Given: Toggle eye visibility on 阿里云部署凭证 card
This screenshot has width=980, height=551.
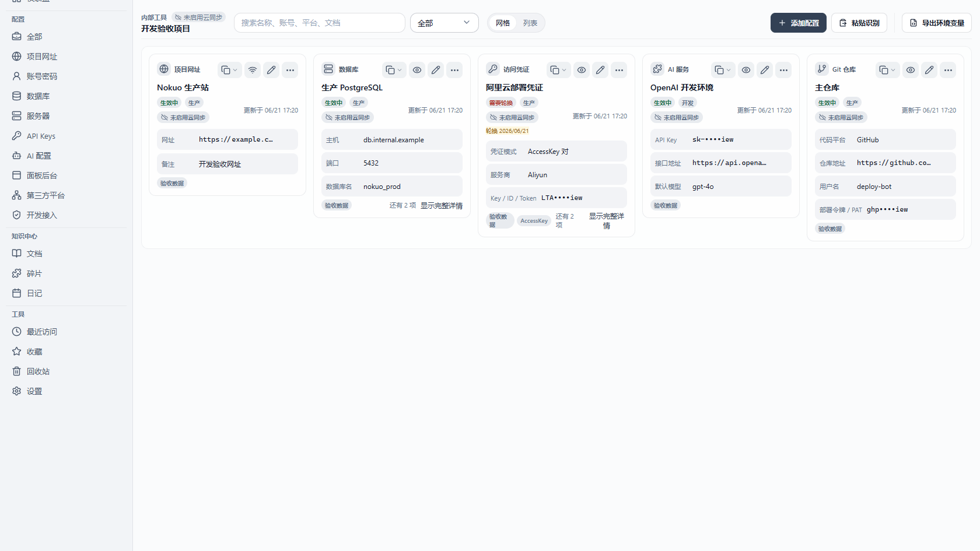Looking at the screenshot, I should tap(582, 70).
